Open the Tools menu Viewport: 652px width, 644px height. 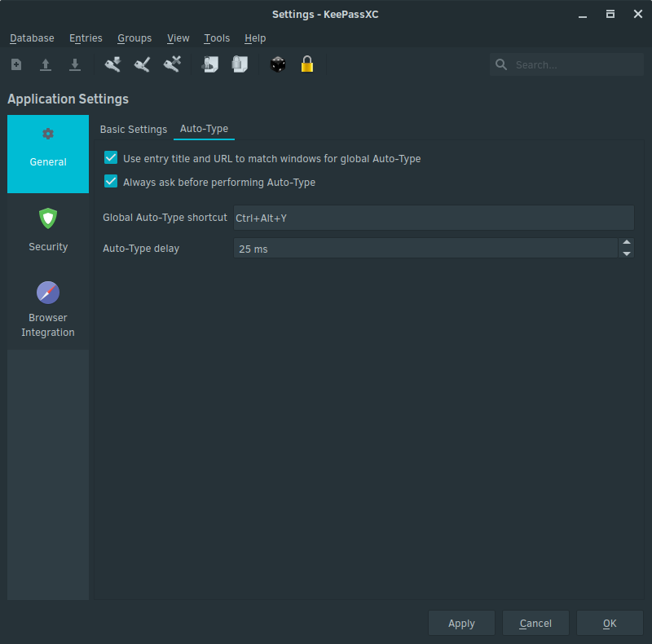click(217, 38)
